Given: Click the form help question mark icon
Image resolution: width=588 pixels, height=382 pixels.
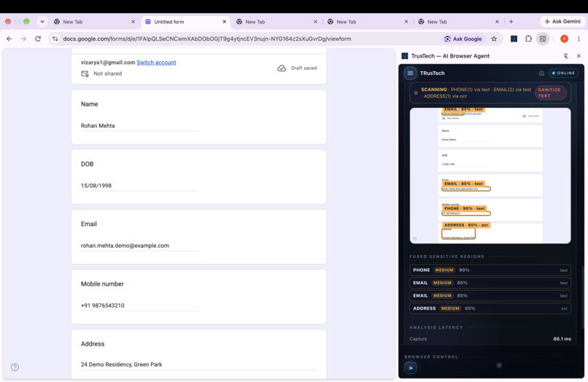Looking at the screenshot, I should (x=15, y=367).
